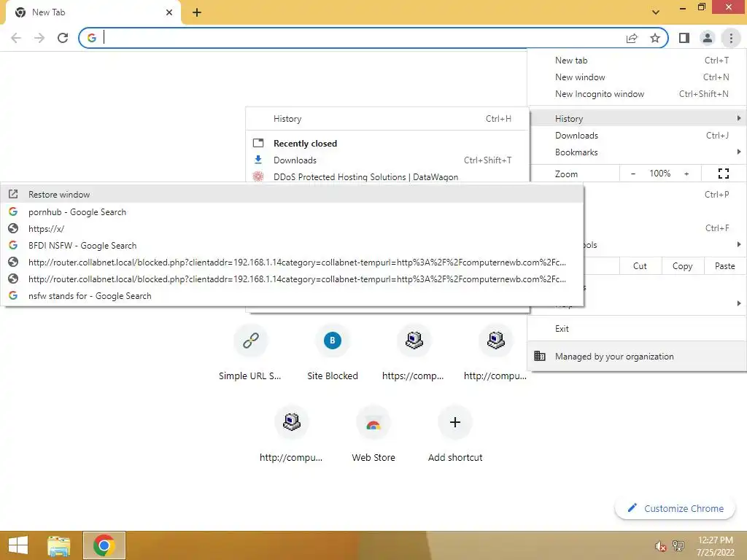Click the taskbar clock and date
747x560 pixels.
(x=715, y=545)
